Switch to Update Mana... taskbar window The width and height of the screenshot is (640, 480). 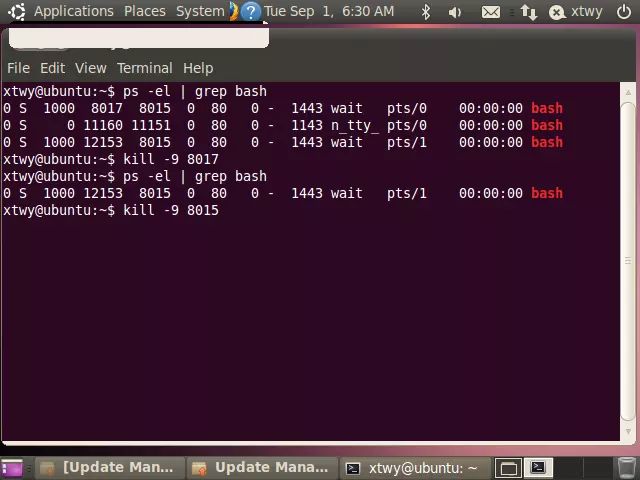pyautogui.click(x=262, y=467)
